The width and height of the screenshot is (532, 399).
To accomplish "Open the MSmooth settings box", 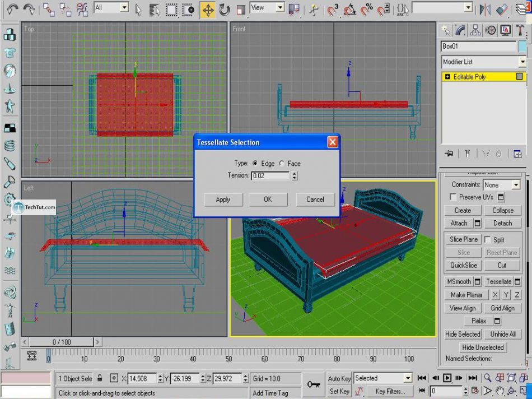I will point(477,281).
